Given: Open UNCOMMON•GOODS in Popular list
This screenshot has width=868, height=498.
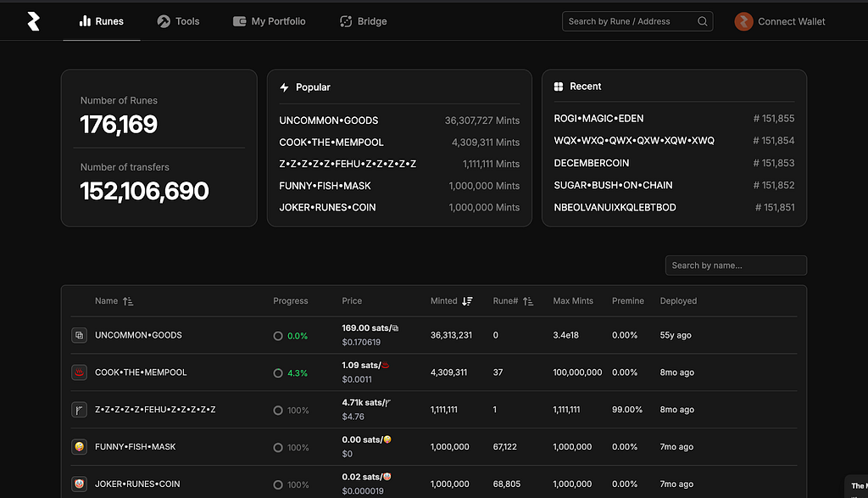Looking at the screenshot, I should [328, 120].
